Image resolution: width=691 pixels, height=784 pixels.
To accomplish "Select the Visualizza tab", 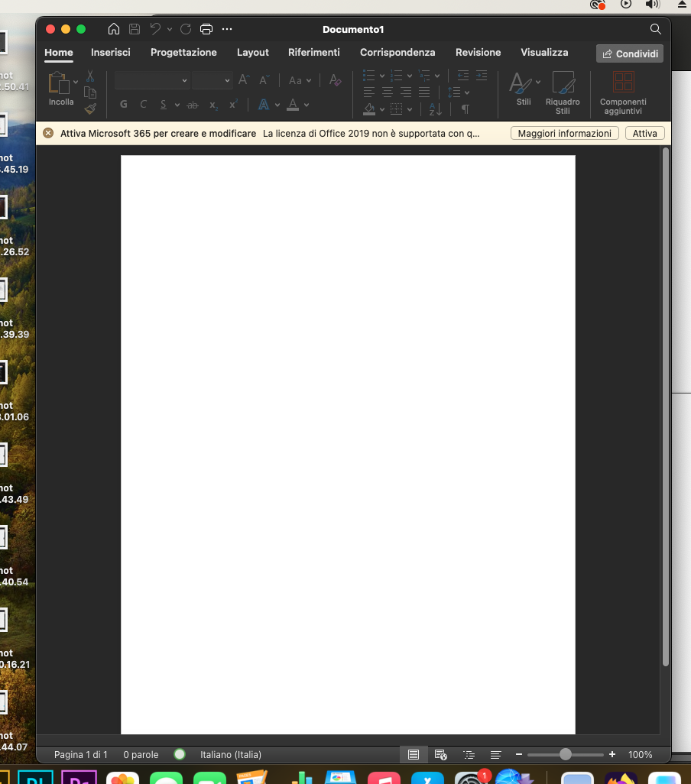I will coord(544,53).
